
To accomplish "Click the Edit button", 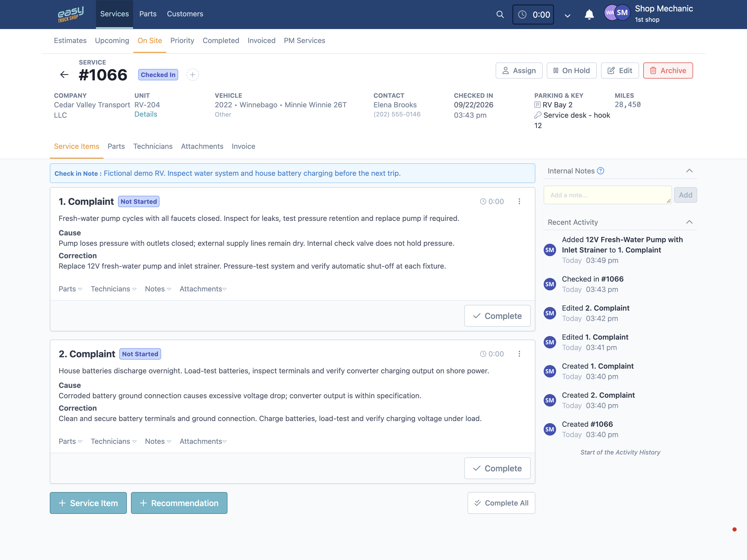I will tap(620, 71).
